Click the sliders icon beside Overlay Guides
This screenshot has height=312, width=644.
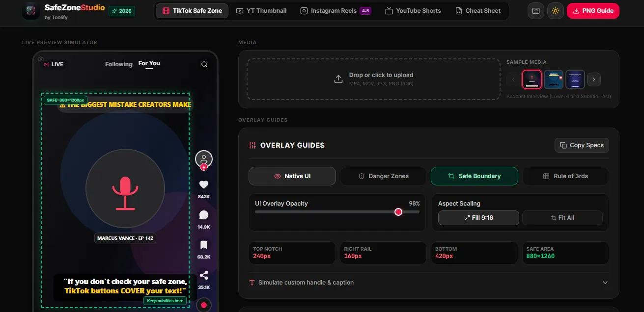click(252, 145)
